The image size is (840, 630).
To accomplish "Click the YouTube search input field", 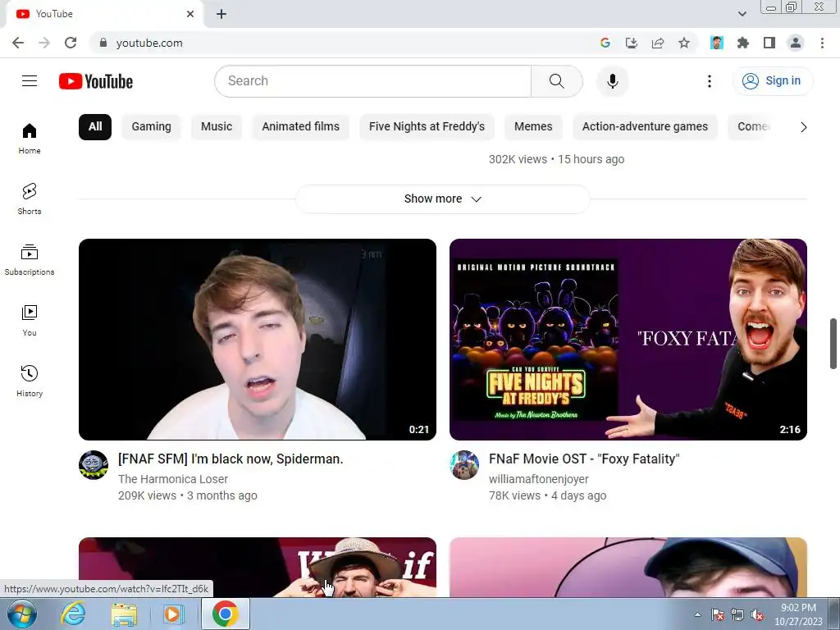I will point(373,81).
